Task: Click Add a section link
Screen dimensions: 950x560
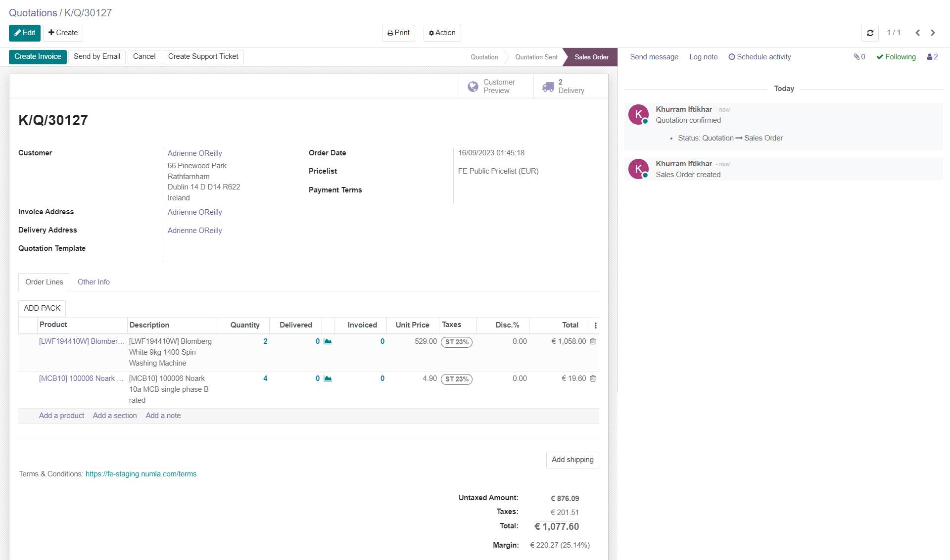Action: 115,416
